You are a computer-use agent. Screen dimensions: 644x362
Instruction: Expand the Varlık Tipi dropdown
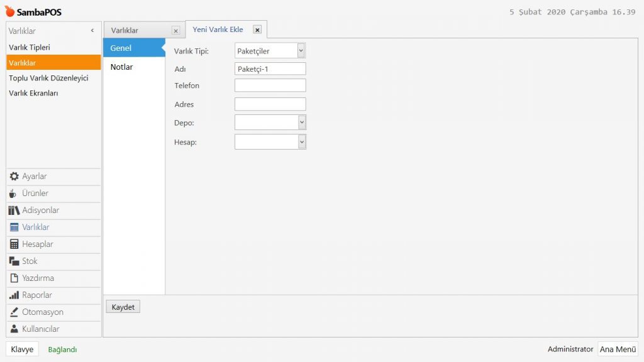pos(301,51)
